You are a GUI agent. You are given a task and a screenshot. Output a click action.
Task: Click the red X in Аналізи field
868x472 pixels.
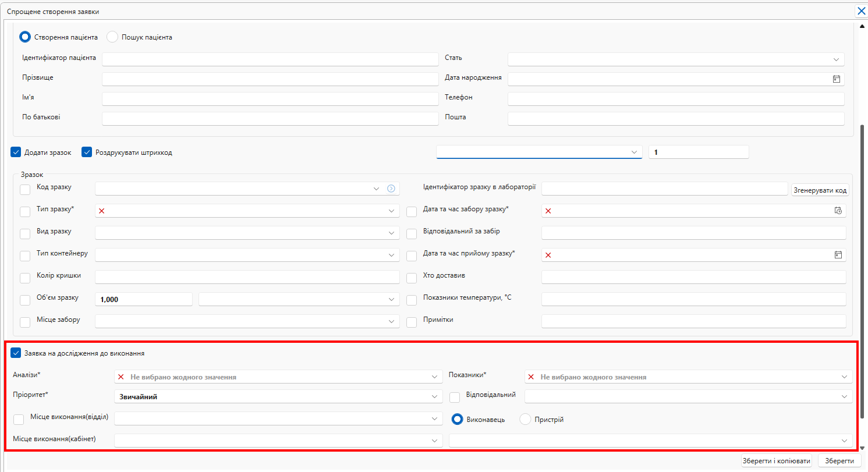(x=121, y=377)
